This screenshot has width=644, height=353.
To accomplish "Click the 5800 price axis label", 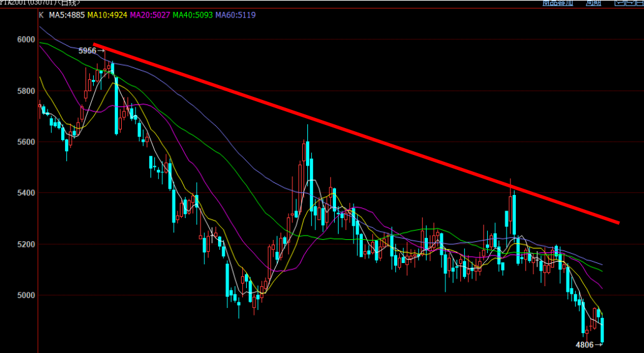I will [x=27, y=91].
